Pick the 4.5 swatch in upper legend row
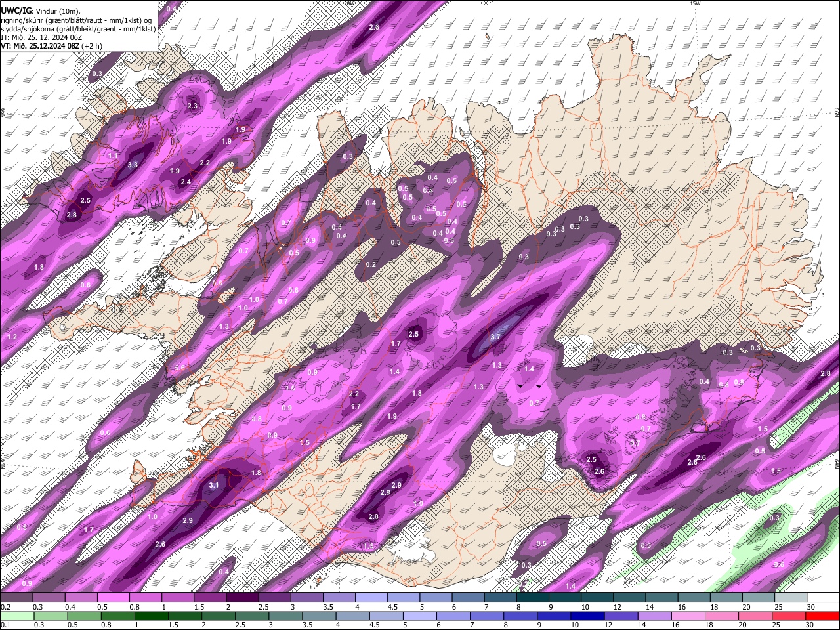840x630 pixels. coord(403,598)
